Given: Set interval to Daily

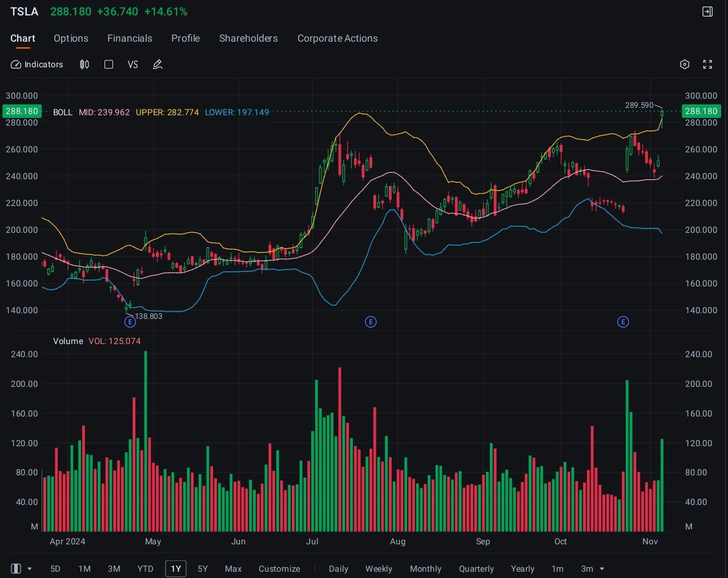Looking at the screenshot, I should click(339, 569).
